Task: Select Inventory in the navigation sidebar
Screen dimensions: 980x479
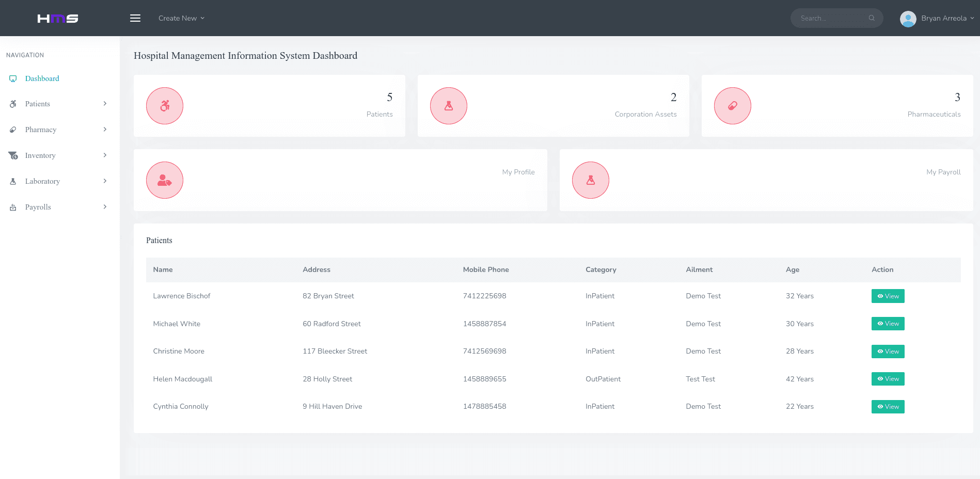Action: click(40, 155)
